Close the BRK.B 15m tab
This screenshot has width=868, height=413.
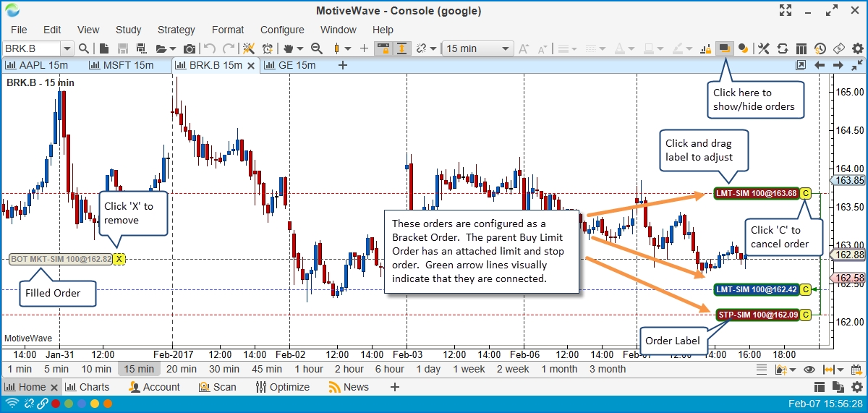251,65
